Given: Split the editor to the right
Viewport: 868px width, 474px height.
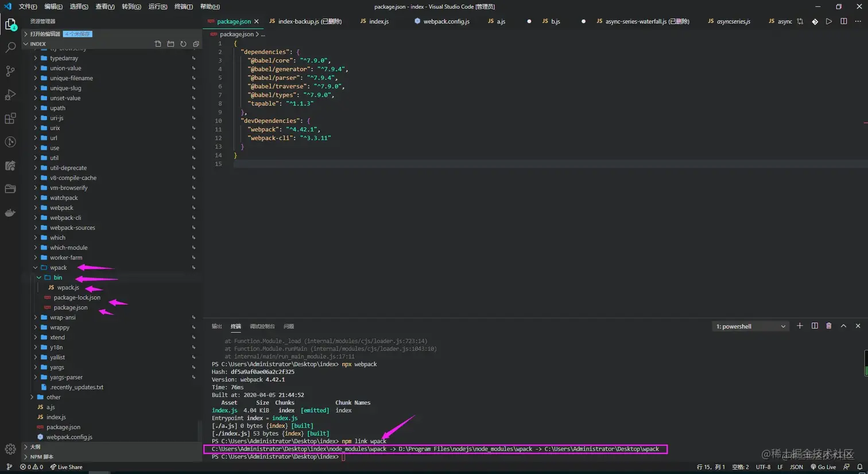Looking at the screenshot, I should pyautogui.click(x=843, y=21).
